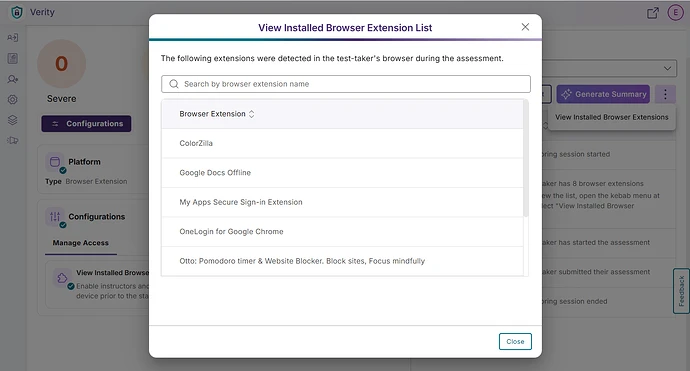
Task: Open the translate icon in left sidebar
Action: point(12,37)
